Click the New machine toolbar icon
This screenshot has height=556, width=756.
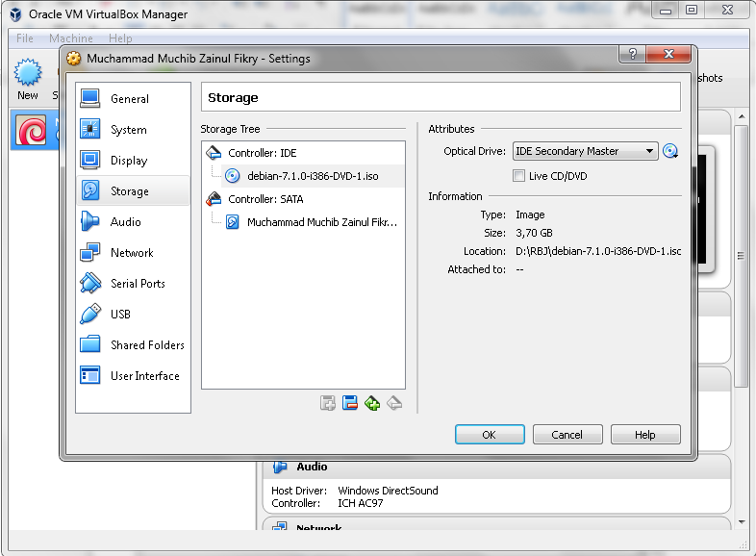tap(28, 79)
